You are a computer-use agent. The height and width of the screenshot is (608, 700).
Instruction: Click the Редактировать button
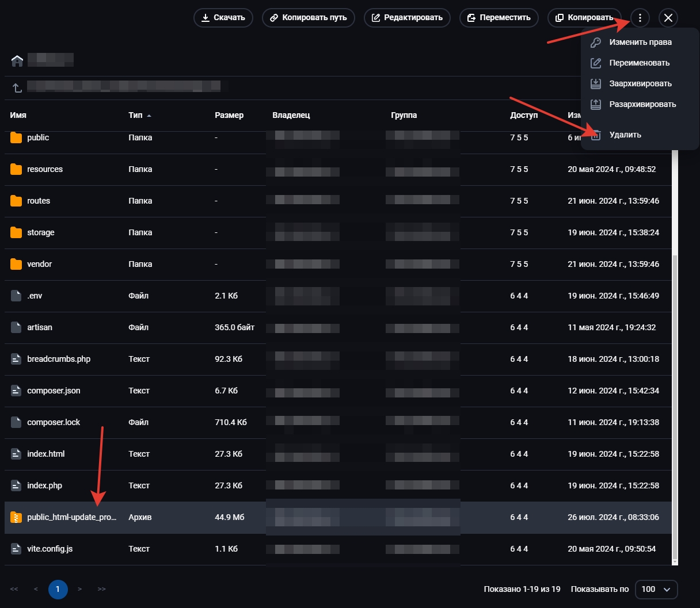click(x=407, y=18)
